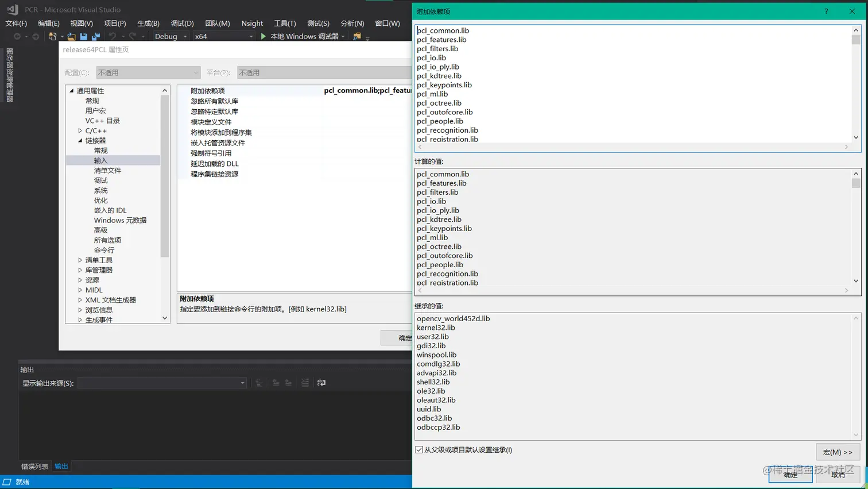Click 确定 in the 附加依赖项 dialog
Screen dimensions: 868x489
[790, 475]
